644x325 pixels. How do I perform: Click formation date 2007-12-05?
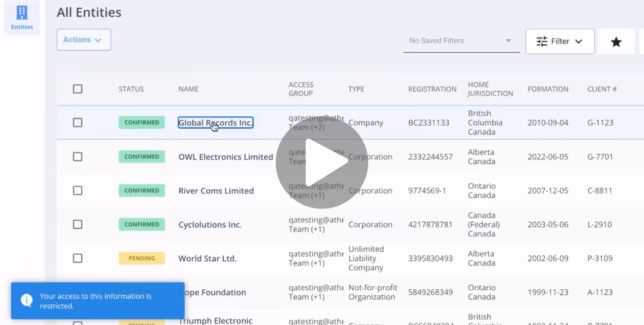pos(548,191)
